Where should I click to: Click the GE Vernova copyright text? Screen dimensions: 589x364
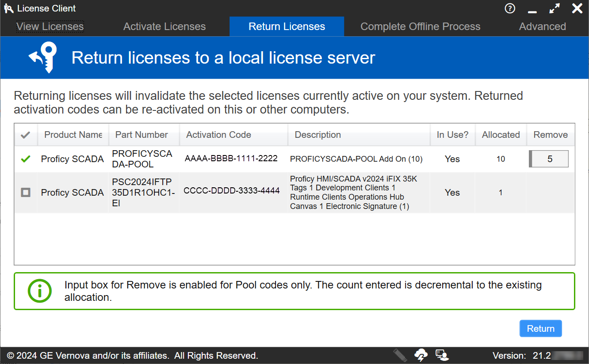tap(133, 356)
